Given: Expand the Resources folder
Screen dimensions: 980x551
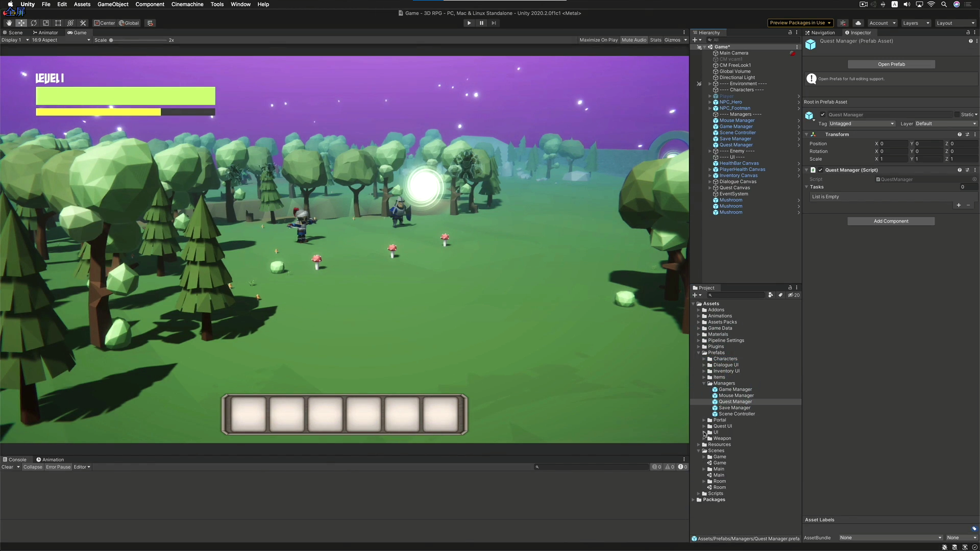Looking at the screenshot, I should point(699,445).
